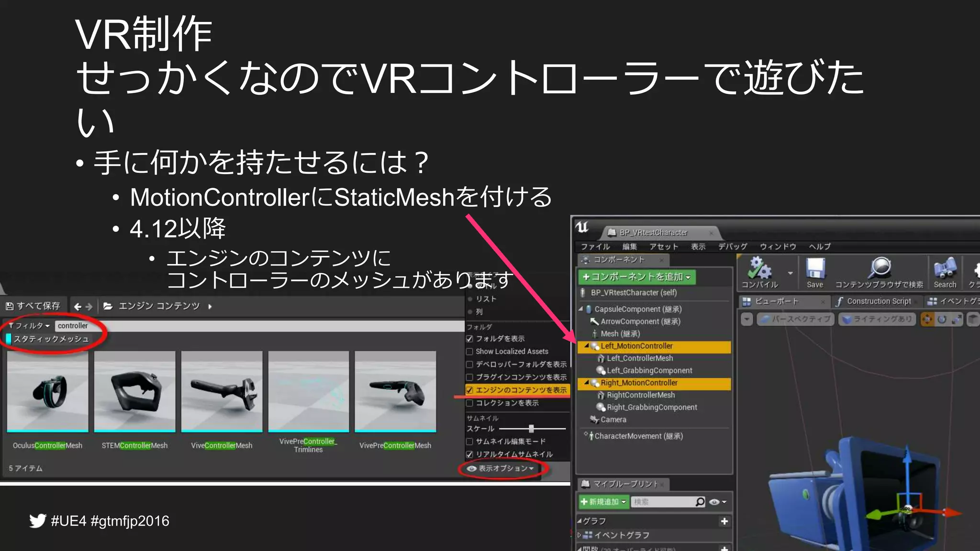Screen dimensions: 980x551
Task: Click the すべて保存 save-all icon
Action: pos(10,306)
